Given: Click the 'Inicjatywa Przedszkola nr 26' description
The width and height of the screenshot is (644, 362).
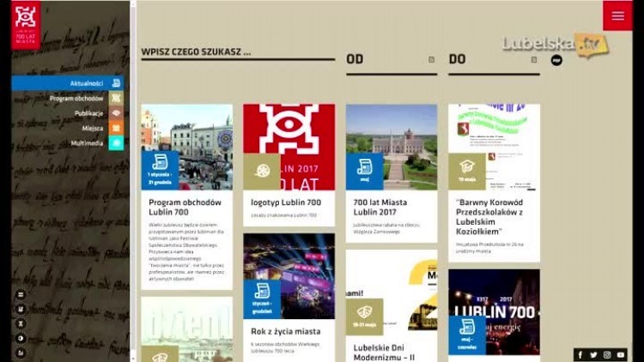Looking at the screenshot, I should click(x=489, y=248).
